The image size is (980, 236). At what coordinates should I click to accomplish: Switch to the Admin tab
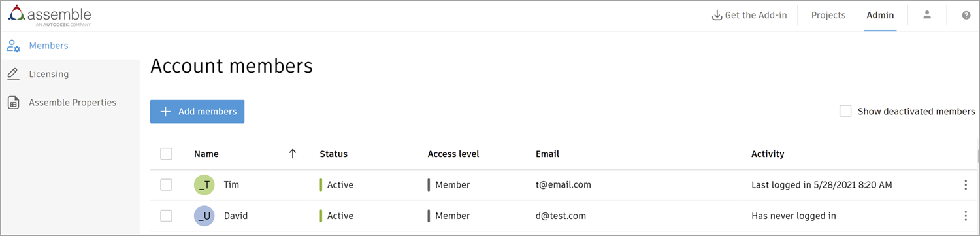click(880, 15)
